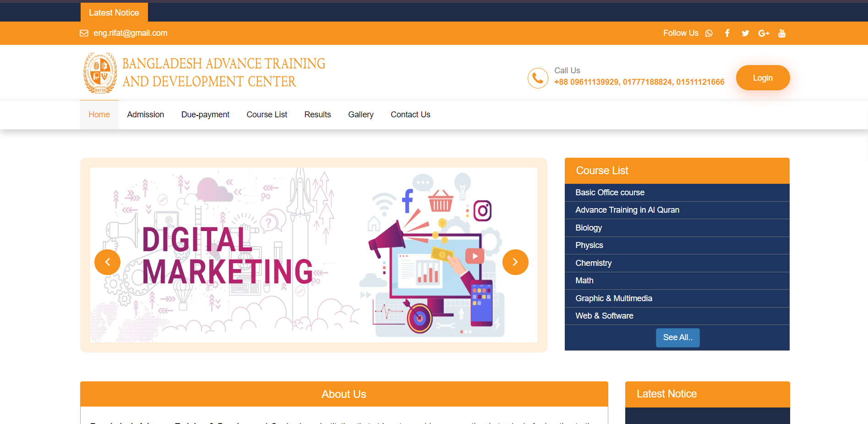Open the Results page from navigation
The width and height of the screenshot is (868, 424).
click(x=317, y=115)
